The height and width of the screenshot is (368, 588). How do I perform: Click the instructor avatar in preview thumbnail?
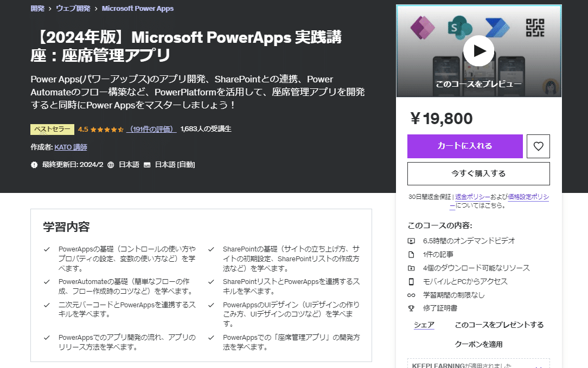[551, 87]
